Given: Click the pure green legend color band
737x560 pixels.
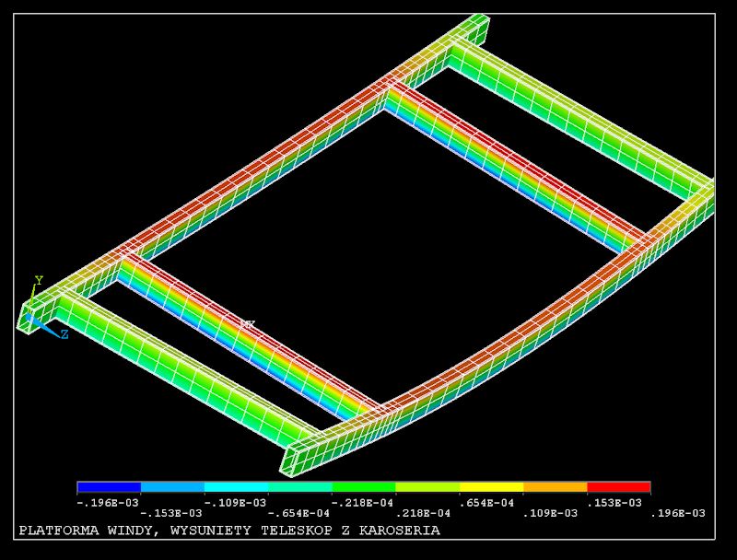Looking at the screenshot, I should (x=364, y=486).
